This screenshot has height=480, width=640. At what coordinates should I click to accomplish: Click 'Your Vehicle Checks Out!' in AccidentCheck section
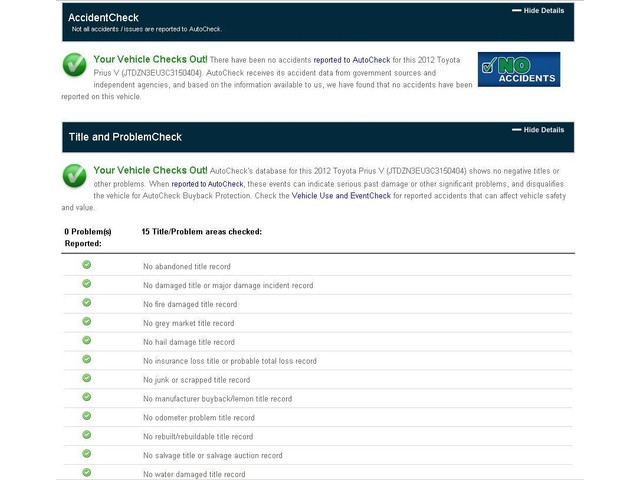[150, 59]
